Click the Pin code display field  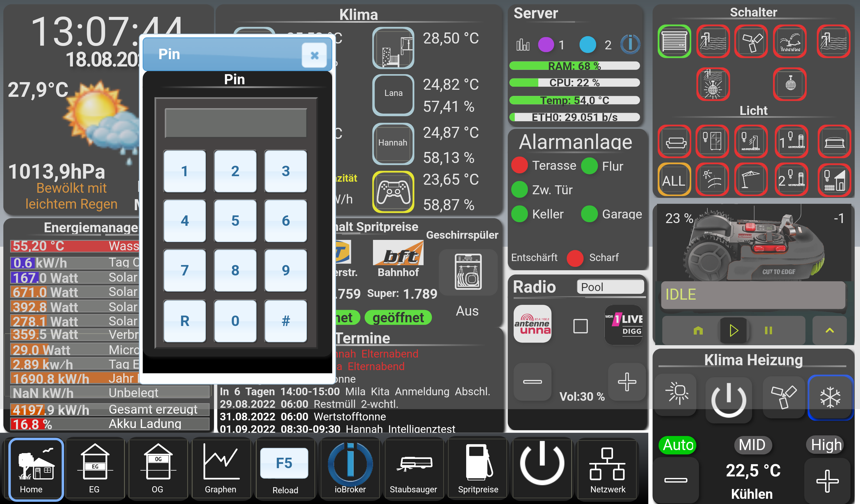click(x=235, y=123)
